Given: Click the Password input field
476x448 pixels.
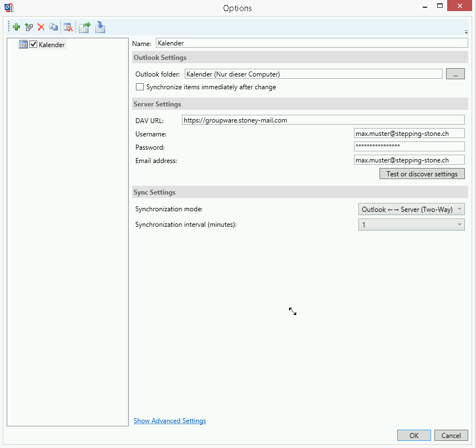Looking at the screenshot, I should point(409,146).
